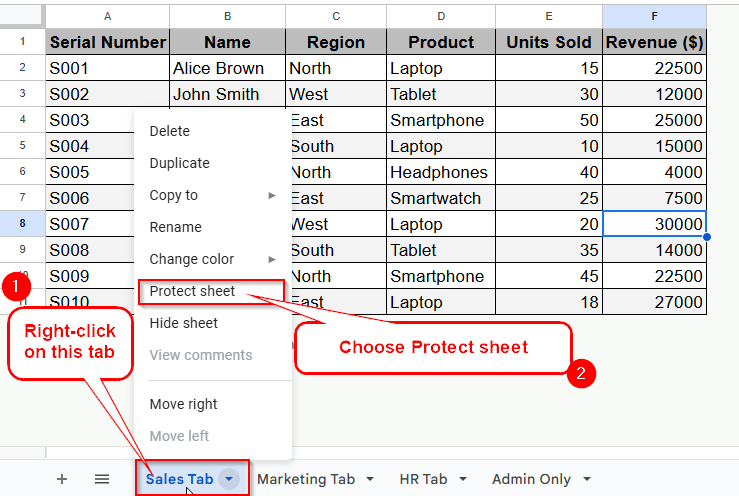Open the all sheets list icon
Image resolution: width=739 pixels, height=496 pixels.
click(x=102, y=479)
